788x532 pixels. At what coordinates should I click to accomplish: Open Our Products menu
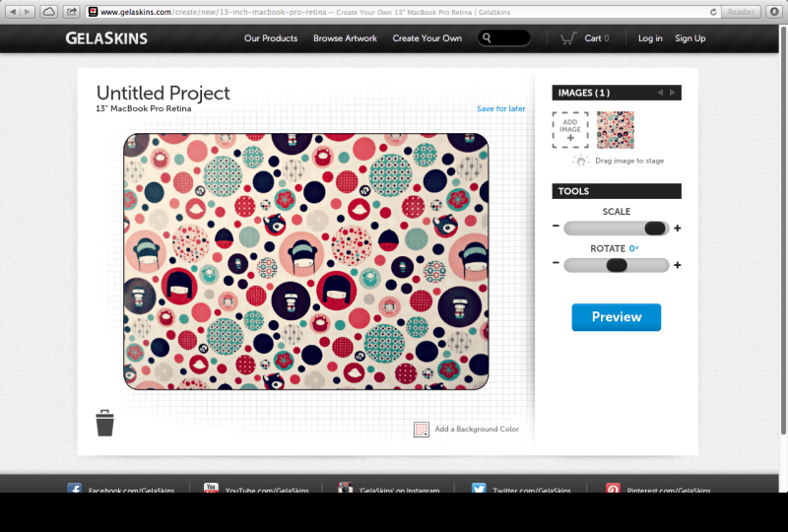(270, 38)
